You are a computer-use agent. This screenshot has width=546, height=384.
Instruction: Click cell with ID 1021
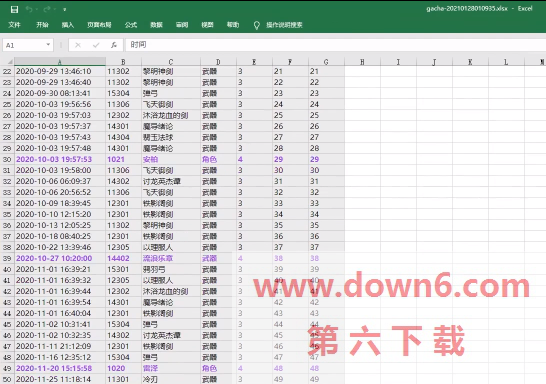(x=123, y=159)
